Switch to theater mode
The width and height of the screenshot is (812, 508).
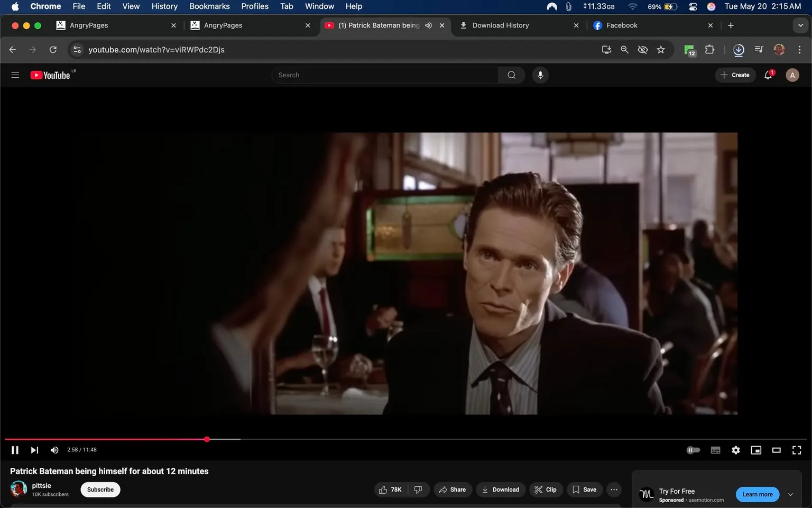[776, 450]
